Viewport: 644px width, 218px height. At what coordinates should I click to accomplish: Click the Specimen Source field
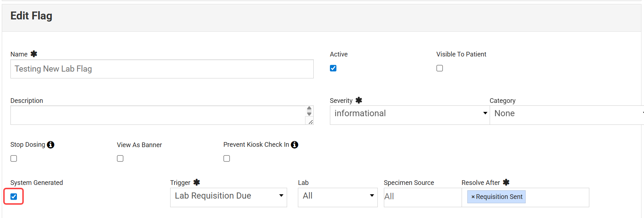423,197
